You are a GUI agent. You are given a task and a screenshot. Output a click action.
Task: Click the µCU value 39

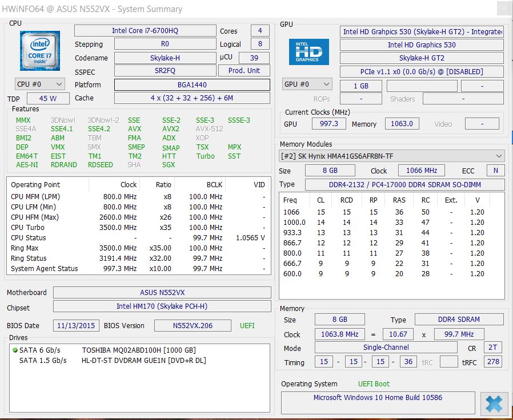point(254,58)
